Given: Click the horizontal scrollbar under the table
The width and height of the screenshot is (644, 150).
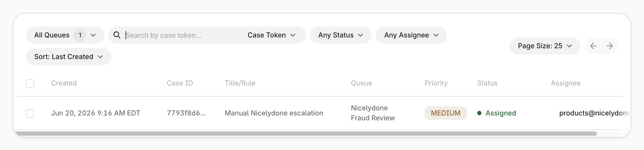Looking at the screenshot, I should pos(306,134).
